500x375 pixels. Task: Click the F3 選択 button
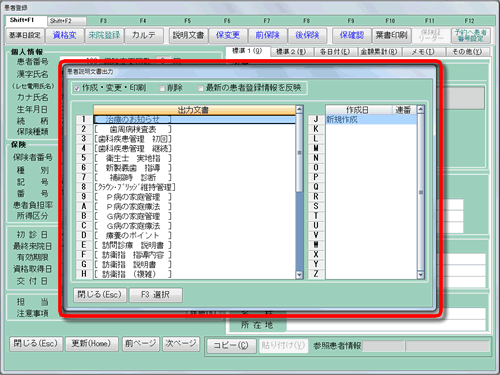tap(156, 295)
